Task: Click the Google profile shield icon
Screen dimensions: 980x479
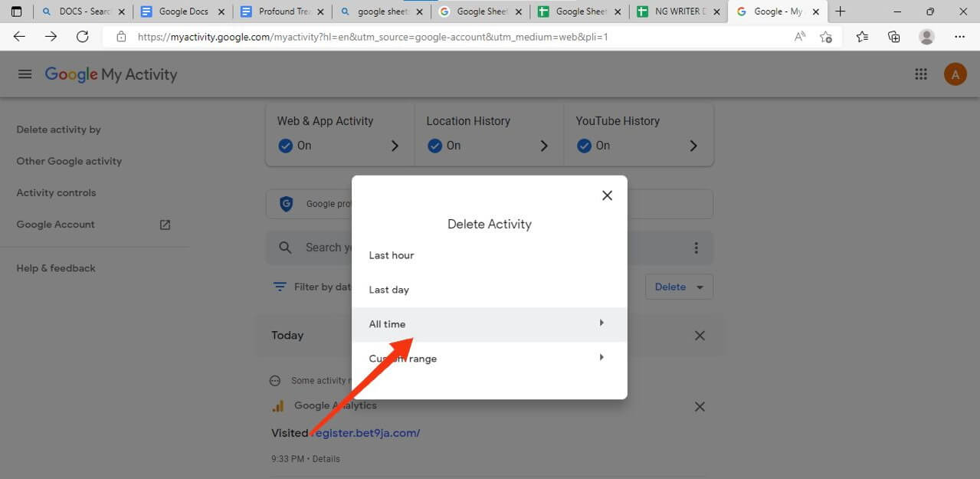Action: (x=286, y=203)
